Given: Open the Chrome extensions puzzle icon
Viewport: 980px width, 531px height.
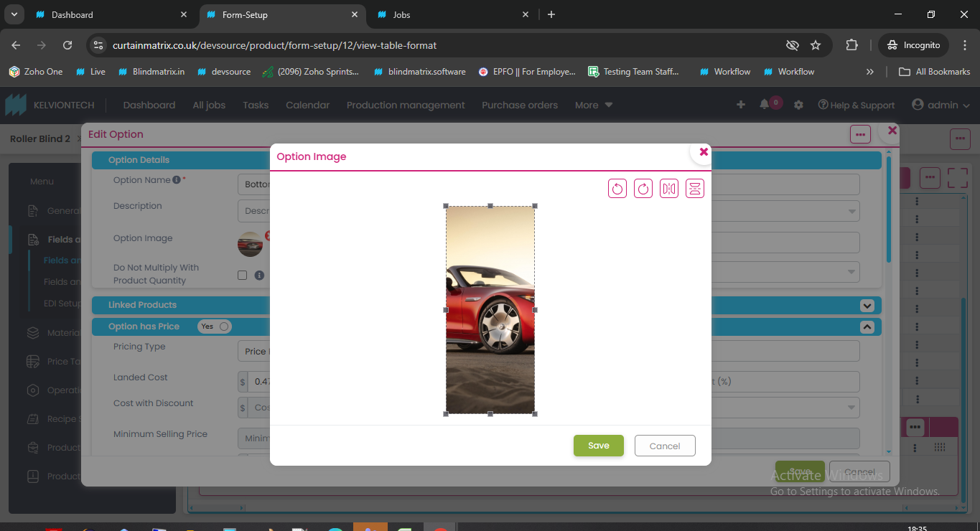Looking at the screenshot, I should 851,45.
